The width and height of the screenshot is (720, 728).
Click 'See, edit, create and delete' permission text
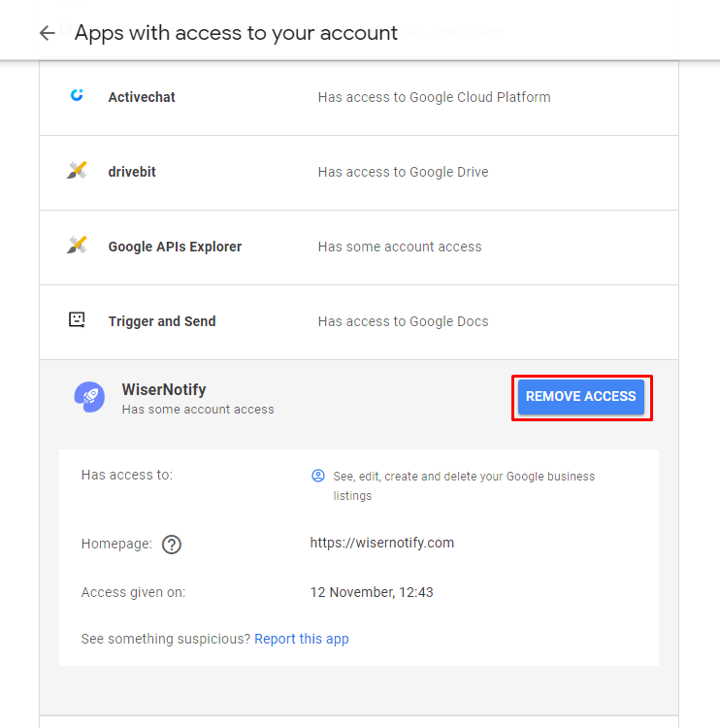pos(464,485)
